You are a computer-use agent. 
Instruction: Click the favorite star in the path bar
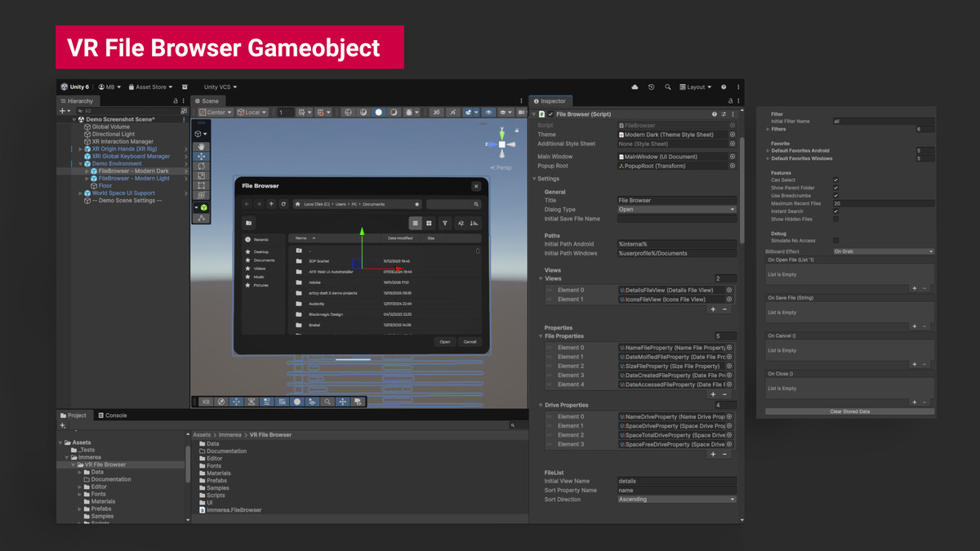[x=417, y=204]
